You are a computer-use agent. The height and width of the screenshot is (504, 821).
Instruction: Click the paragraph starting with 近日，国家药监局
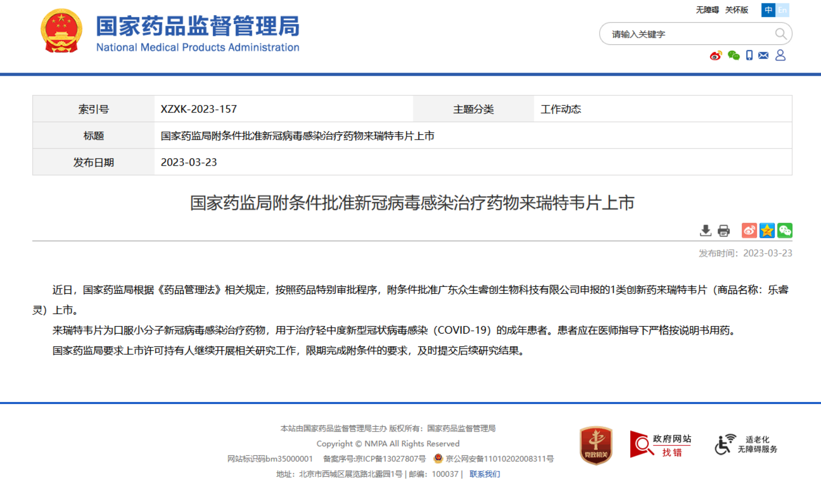tap(410, 300)
